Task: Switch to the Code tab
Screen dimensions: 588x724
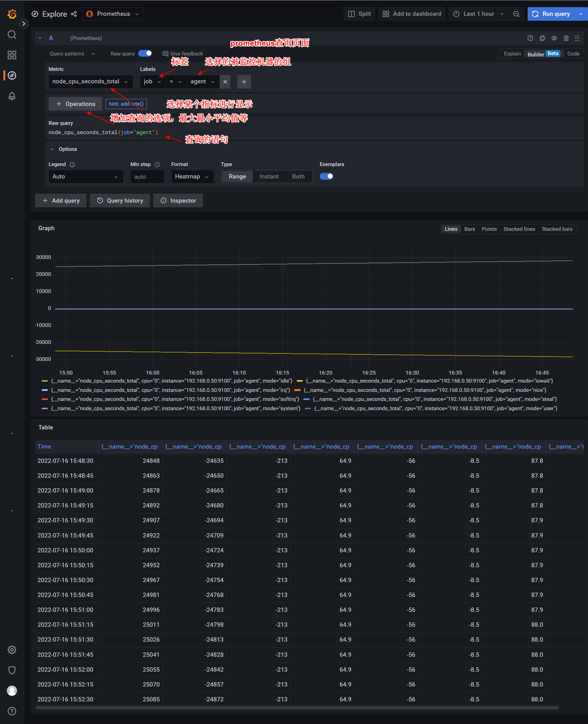Action: (x=573, y=53)
